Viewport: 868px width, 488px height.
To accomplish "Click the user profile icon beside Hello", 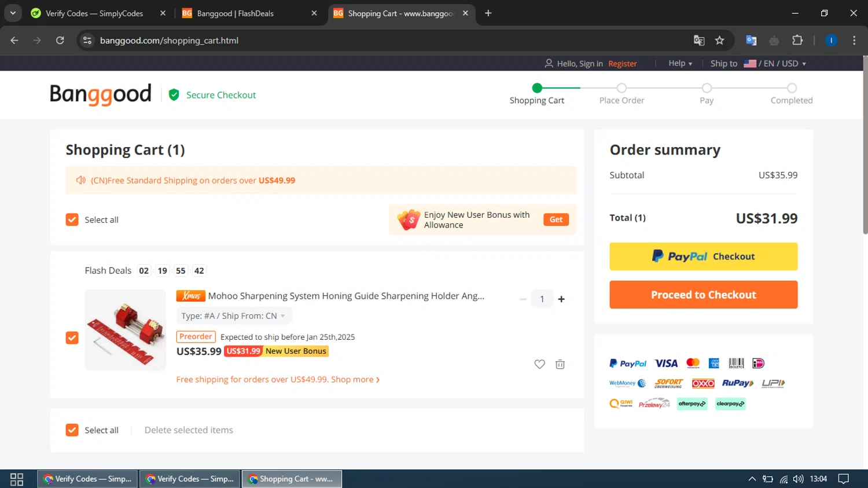I will [549, 64].
